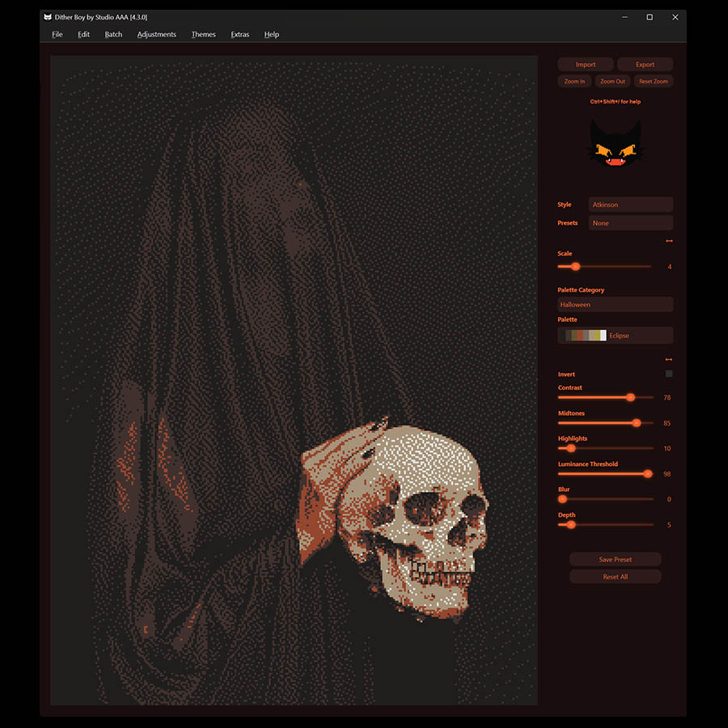Click the cat logo in title bar
This screenshot has width=728, height=728.
(x=48, y=17)
